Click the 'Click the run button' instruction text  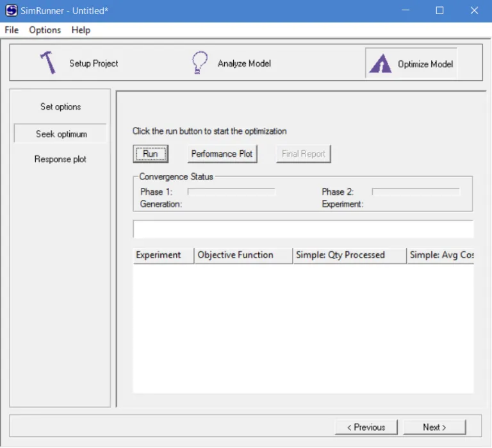(x=209, y=131)
